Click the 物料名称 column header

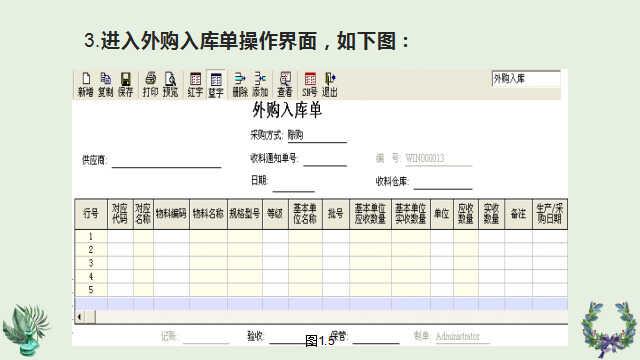point(209,214)
